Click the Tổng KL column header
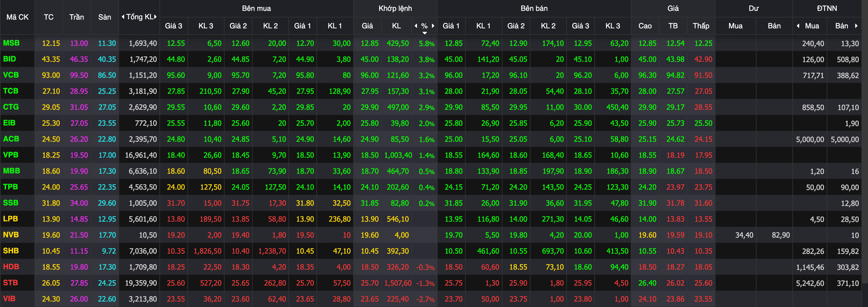Image resolution: width=868 pixels, height=307 pixels. [139, 17]
